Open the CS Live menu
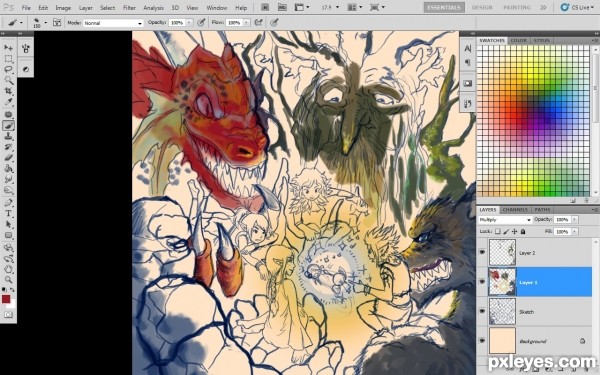This screenshot has width=600, height=375. coord(577,7)
